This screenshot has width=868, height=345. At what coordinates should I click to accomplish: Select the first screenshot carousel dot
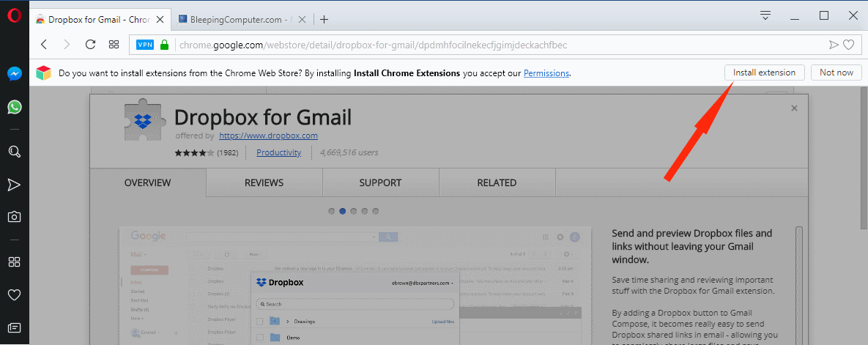[332, 211]
